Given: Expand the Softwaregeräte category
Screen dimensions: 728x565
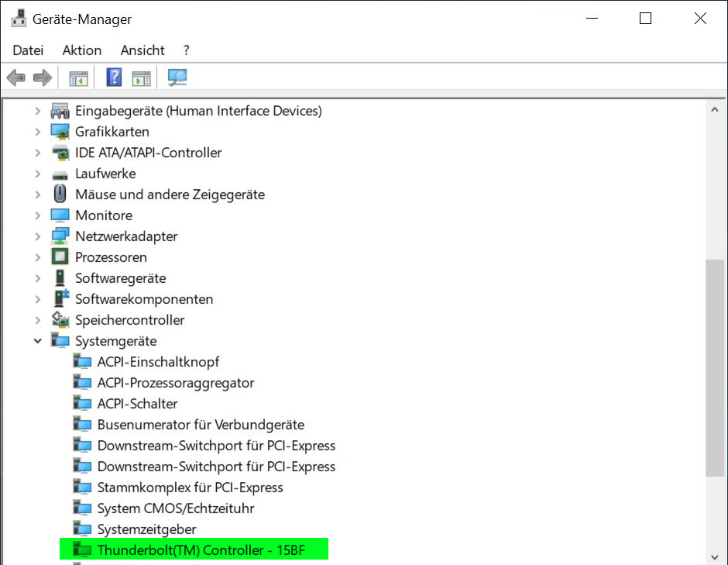Looking at the screenshot, I should click(x=38, y=278).
